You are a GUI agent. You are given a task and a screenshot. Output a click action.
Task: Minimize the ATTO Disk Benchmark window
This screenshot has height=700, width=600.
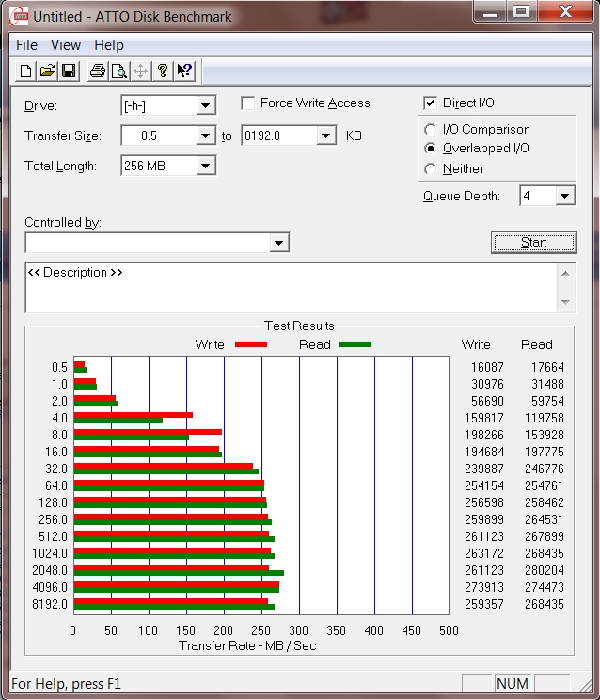click(x=490, y=11)
